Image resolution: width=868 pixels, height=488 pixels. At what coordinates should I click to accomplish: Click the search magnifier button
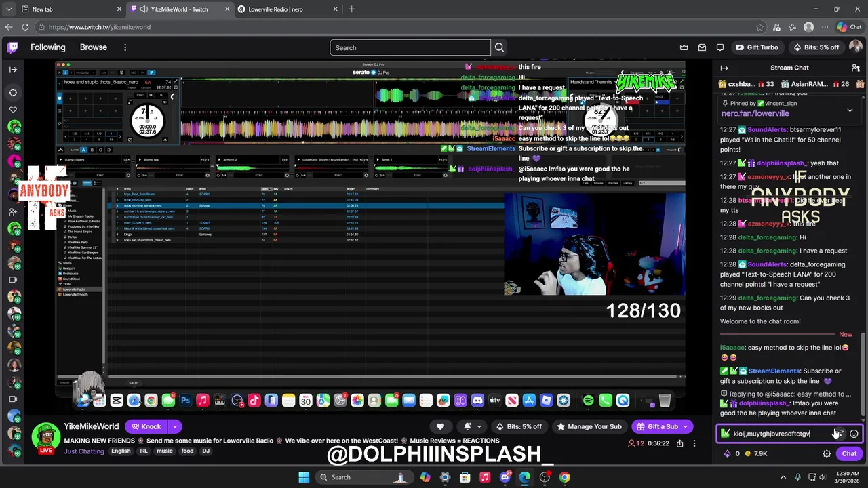(499, 47)
